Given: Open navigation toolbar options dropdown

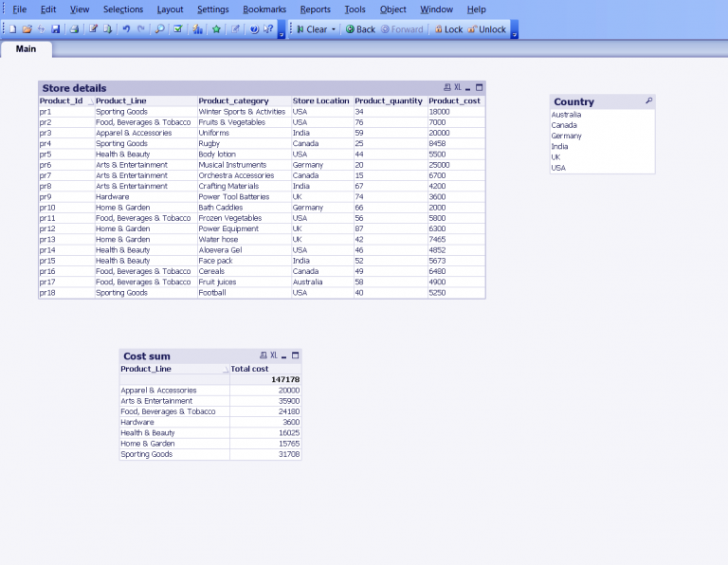Looking at the screenshot, I should click(x=515, y=35).
